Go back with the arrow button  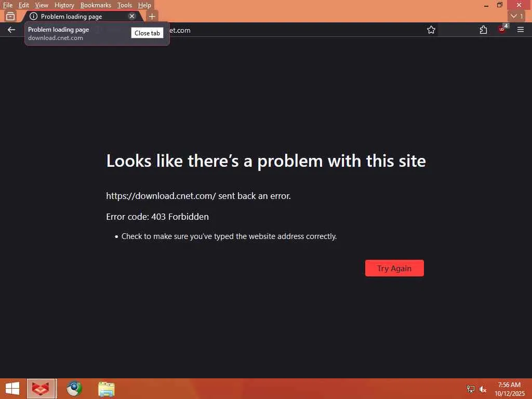click(x=11, y=30)
